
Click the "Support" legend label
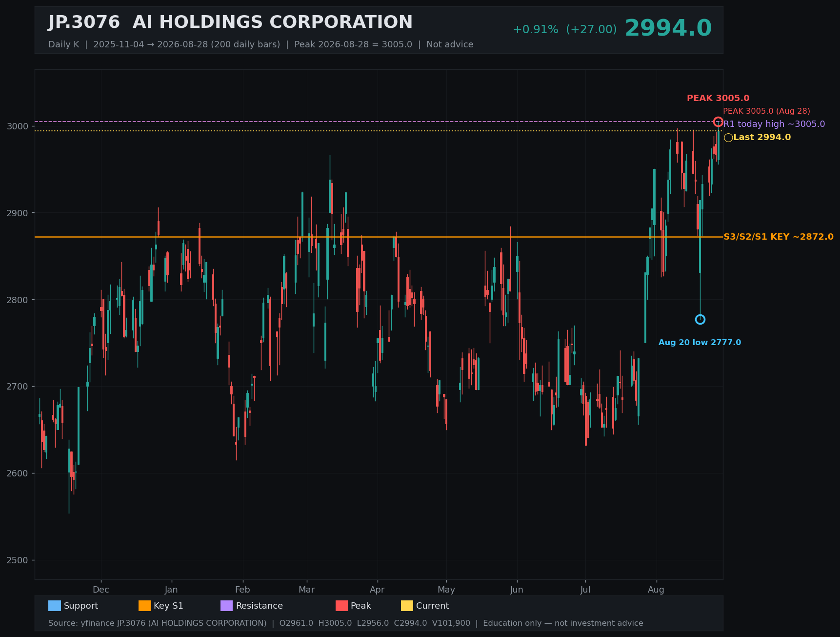[x=81, y=606]
